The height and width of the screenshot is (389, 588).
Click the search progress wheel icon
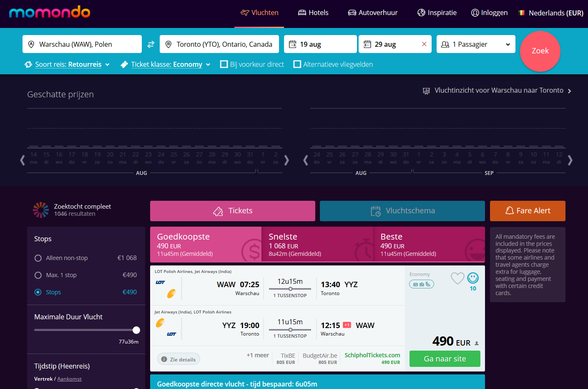point(41,210)
